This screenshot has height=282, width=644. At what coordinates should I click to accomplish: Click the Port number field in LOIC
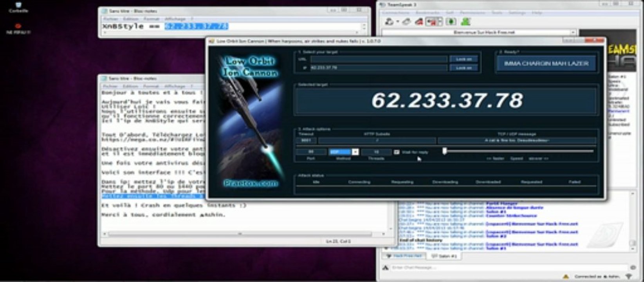click(311, 152)
